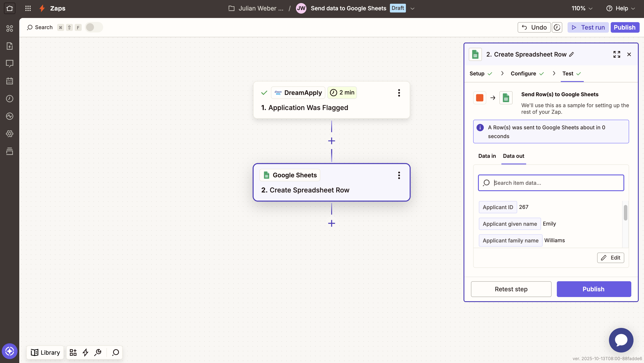Open the Library button
The image size is (644, 363).
[x=45, y=352]
